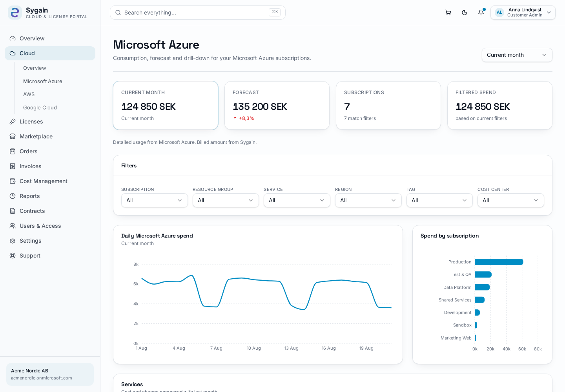The image size is (565, 392).
Task: Click the 'Sandbox' chart label
Action: pos(462,325)
